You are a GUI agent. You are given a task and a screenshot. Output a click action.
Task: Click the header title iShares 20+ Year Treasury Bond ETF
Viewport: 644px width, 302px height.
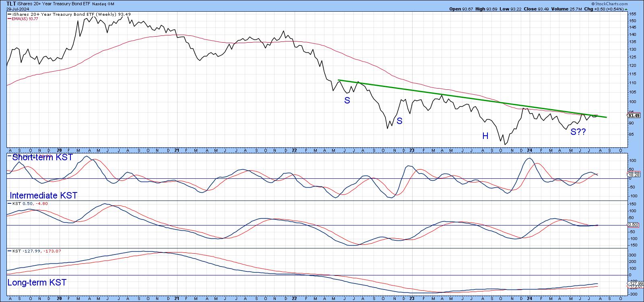point(54,3)
